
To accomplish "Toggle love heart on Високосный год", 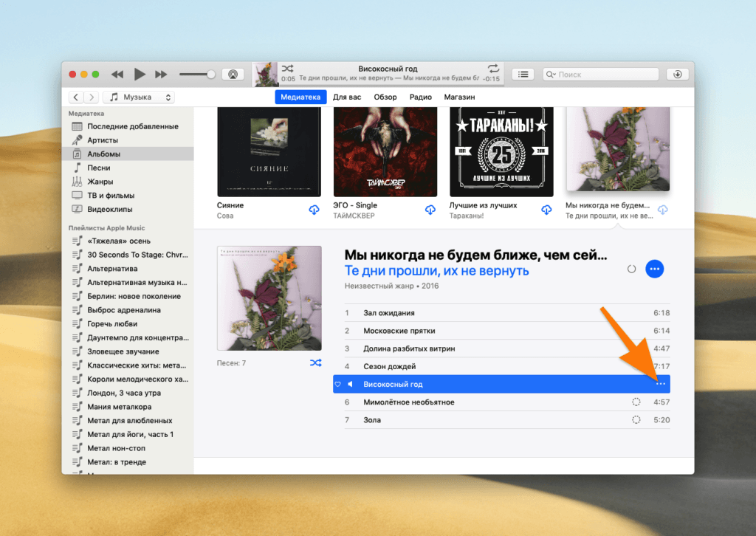I will [x=338, y=384].
